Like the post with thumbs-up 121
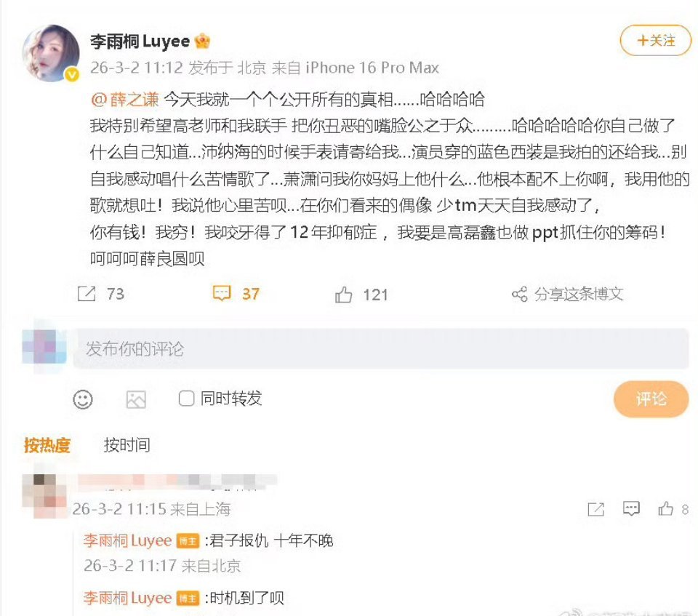The width and height of the screenshot is (698, 616). pos(343,295)
